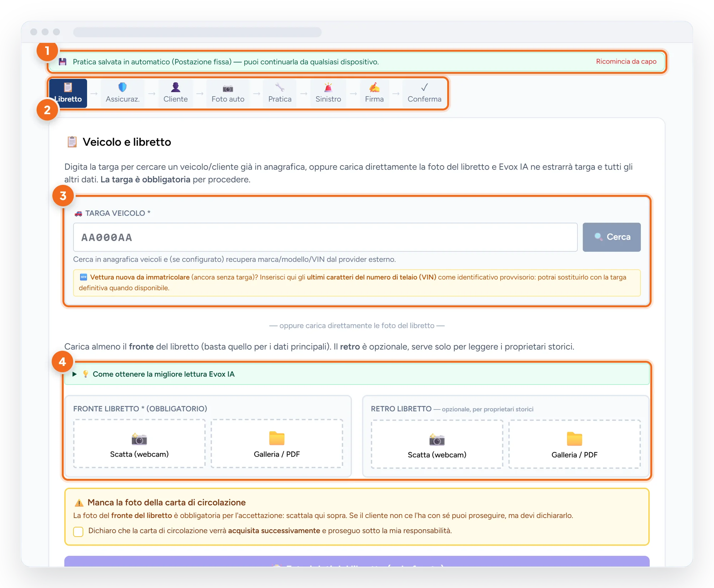Viewport: 714px width, 588px height.
Task: Choose Galleria / PDF for Retro Libretto
Action: point(574,444)
